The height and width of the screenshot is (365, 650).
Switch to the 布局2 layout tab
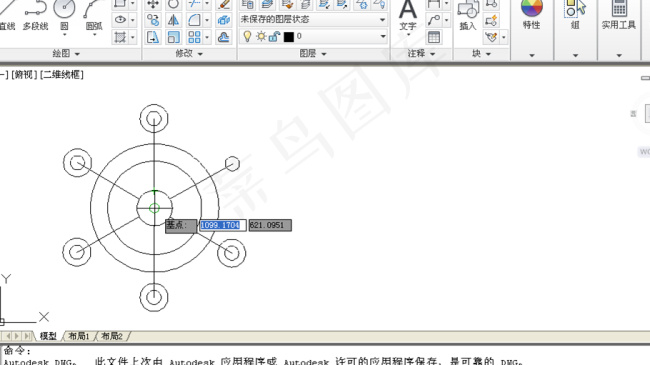112,336
